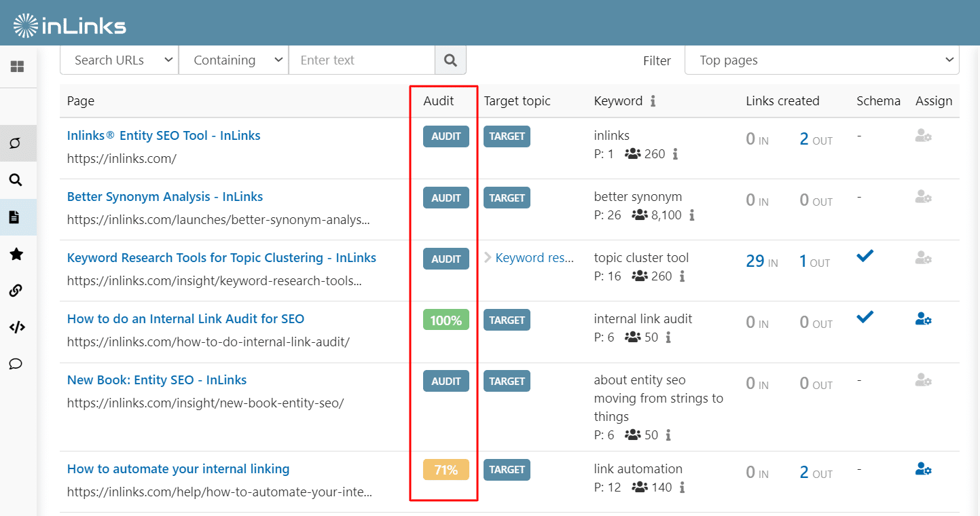Click schema checkmark in Internal Link Audit row
Screen dimensions: 980x516
[865, 317]
